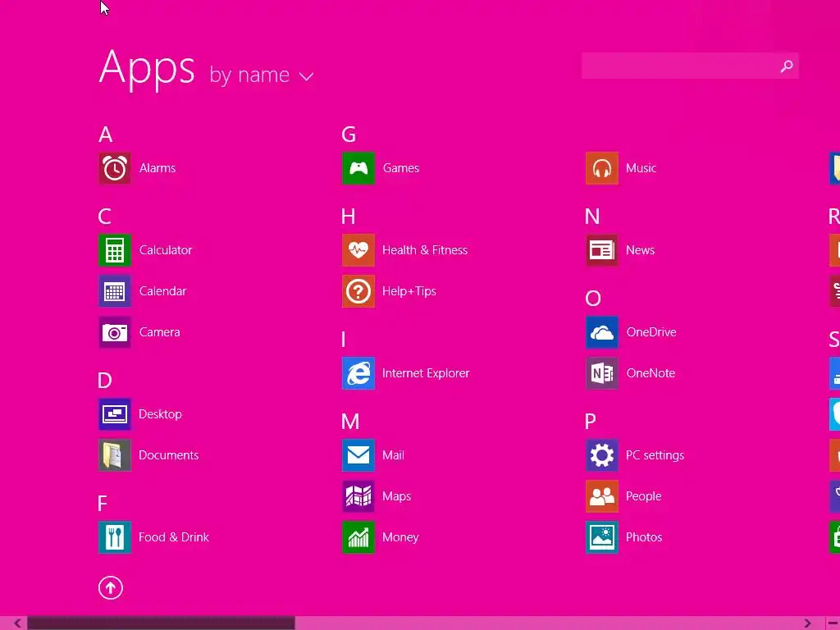This screenshot has width=840, height=630.
Task: Click the Food & Drink label
Action: 174,537
